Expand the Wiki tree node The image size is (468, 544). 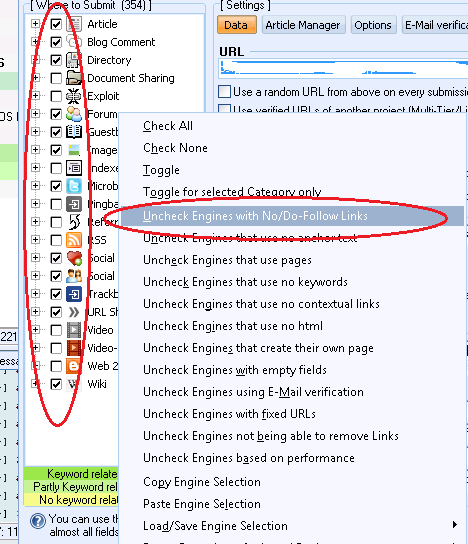click(x=35, y=383)
